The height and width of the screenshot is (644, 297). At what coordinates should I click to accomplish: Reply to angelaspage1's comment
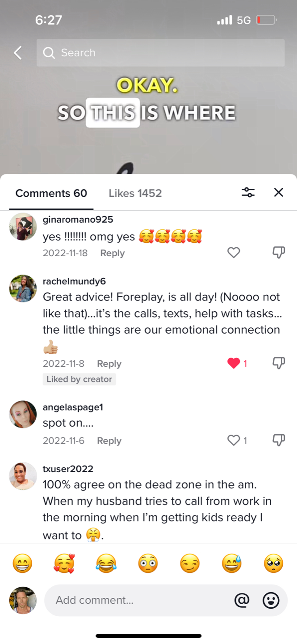[x=109, y=441]
